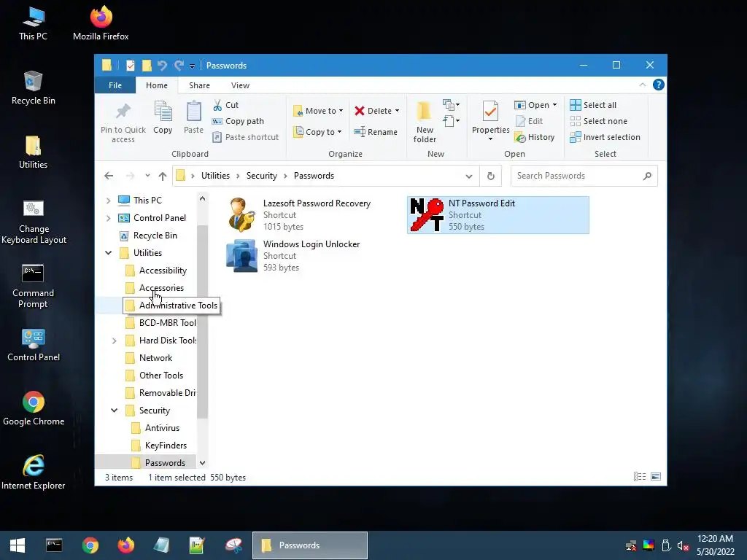This screenshot has height=560, width=747.
Task: Switch to the Share ribbon tab
Action: click(x=199, y=85)
